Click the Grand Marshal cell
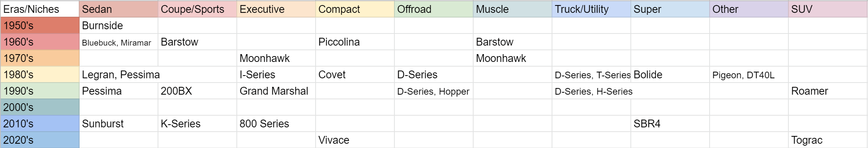868x148 pixels. [x=276, y=91]
